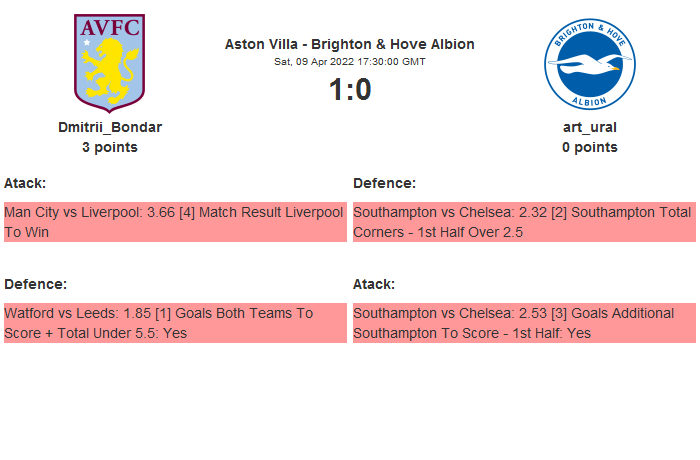Select the Watford vs Leeds bet row
The height and width of the screenshot is (460, 700).
click(x=175, y=323)
